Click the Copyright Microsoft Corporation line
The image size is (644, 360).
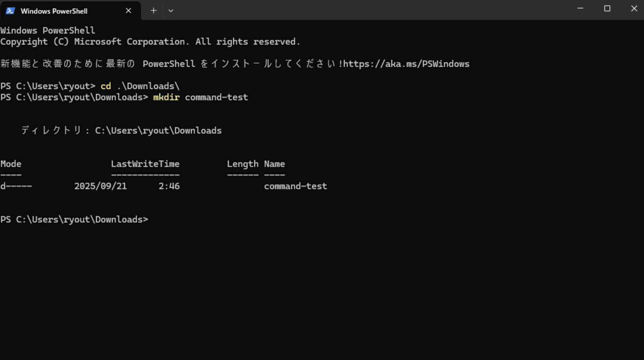click(150, 42)
